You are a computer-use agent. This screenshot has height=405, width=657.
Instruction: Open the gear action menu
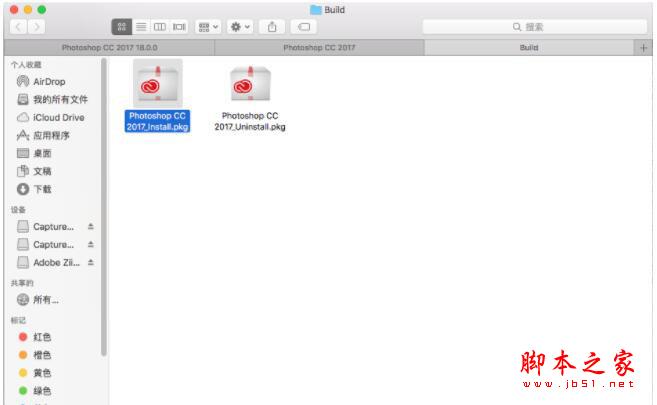[x=240, y=27]
